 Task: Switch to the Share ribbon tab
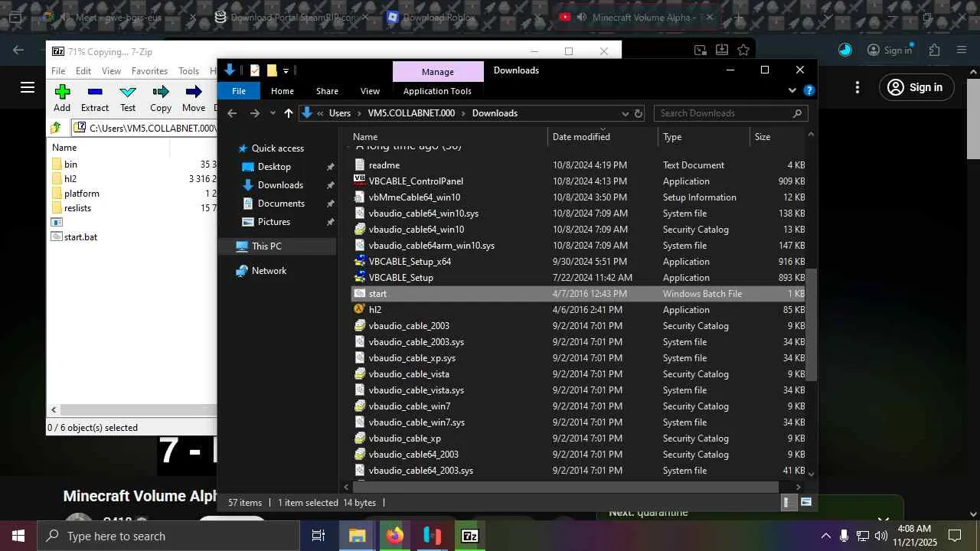tap(327, 91)
